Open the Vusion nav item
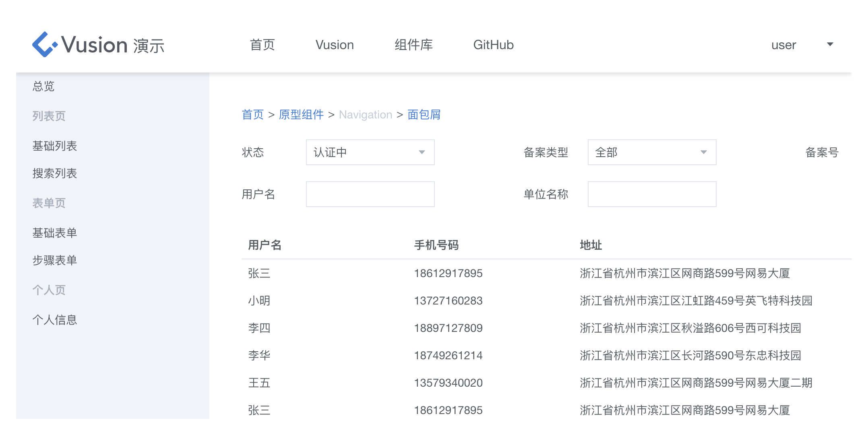 335,45
